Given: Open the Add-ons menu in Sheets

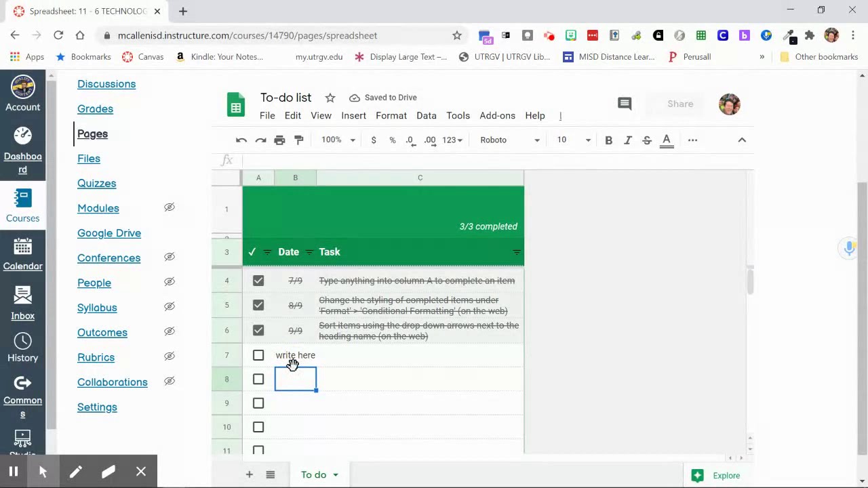Looking at the screenshot, I should point(498,116).
